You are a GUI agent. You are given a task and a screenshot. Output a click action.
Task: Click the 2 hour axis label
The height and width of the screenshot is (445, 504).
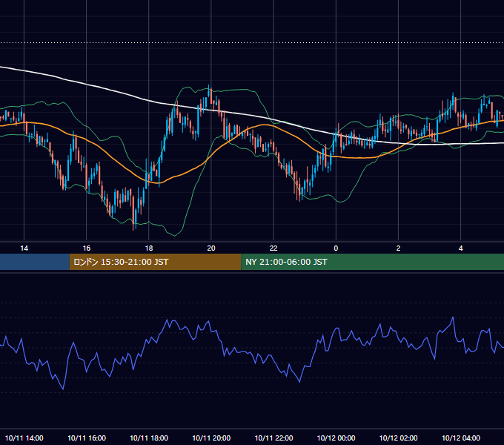point(398,248)
